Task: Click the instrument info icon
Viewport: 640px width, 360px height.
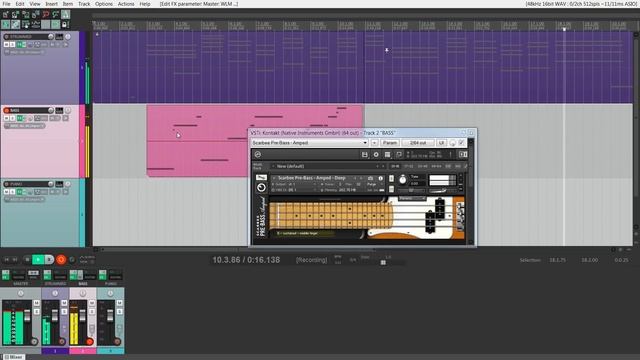Action: pos(380,178)
